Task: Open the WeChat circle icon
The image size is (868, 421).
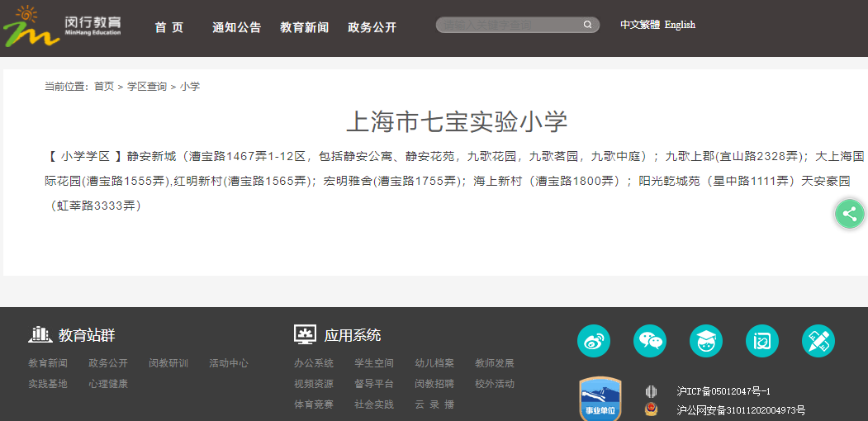Action: (x=649, y=341)
